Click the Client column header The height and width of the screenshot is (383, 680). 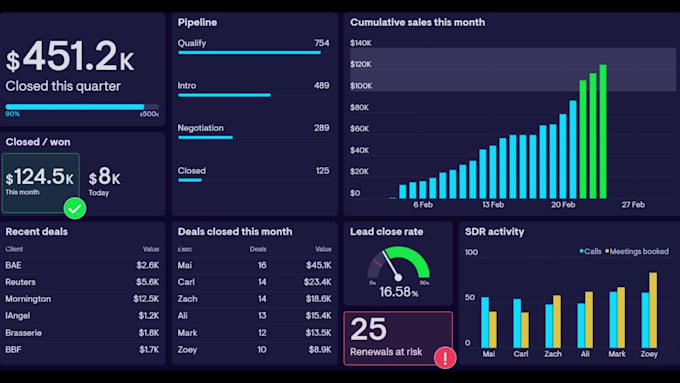click(x=14, y=249)
